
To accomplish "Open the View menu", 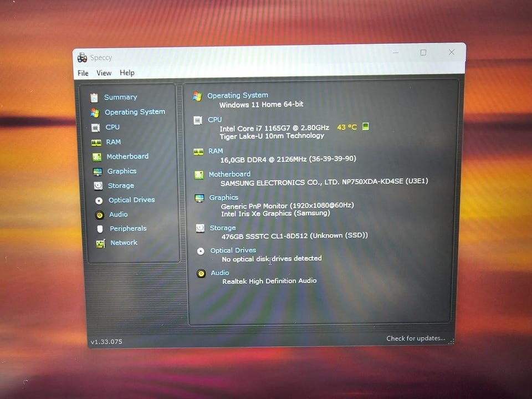I will [x=104, y=73].
